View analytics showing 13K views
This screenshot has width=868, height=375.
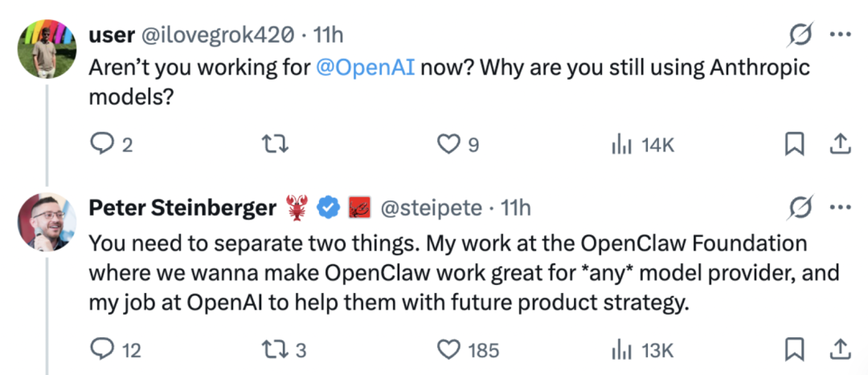click(x=621, y=349)
